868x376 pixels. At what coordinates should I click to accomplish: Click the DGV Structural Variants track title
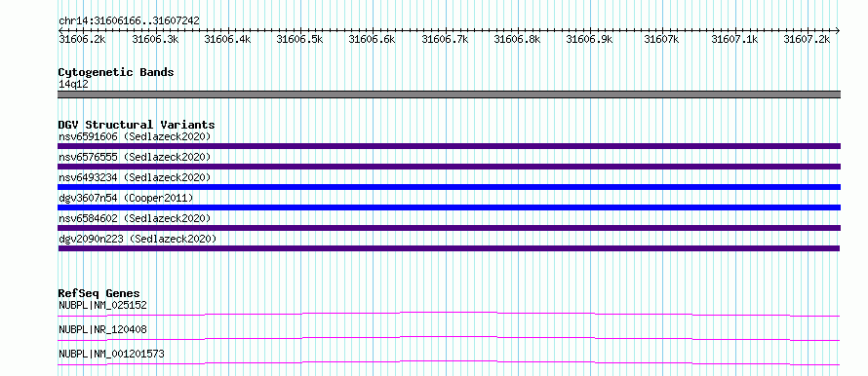(137, 125)
